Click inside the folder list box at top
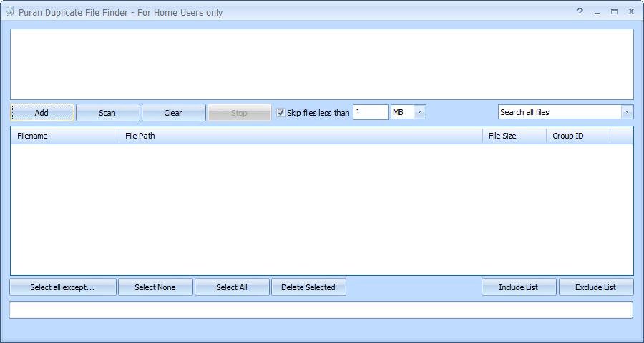 pyautogui.click(x=322, y=64)
